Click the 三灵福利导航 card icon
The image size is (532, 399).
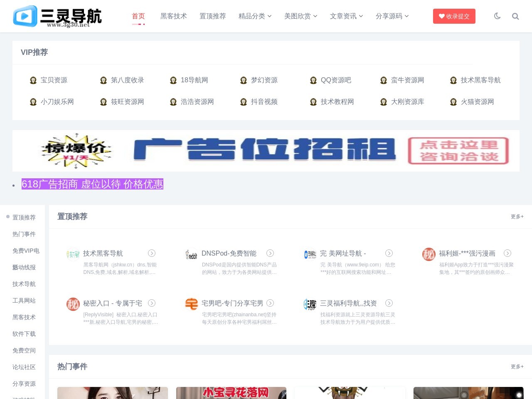[x=310, y=304]
